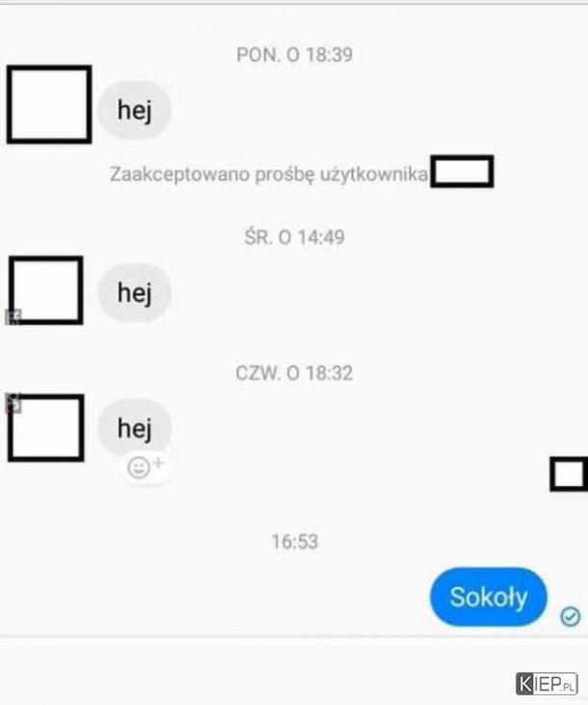Click the 'Zaakceptowano prośbę użytkownika' notice
This screenshot has width=588, height=705.
click(269, 174)
